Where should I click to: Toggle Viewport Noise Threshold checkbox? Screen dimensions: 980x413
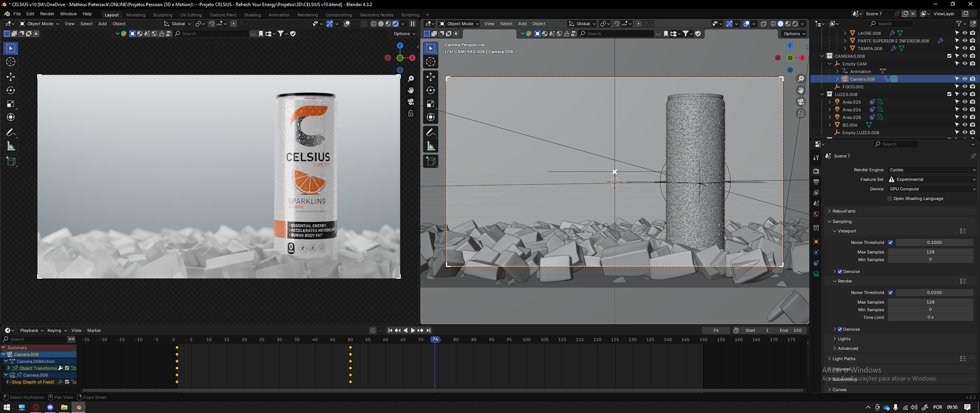click(891, 243)
